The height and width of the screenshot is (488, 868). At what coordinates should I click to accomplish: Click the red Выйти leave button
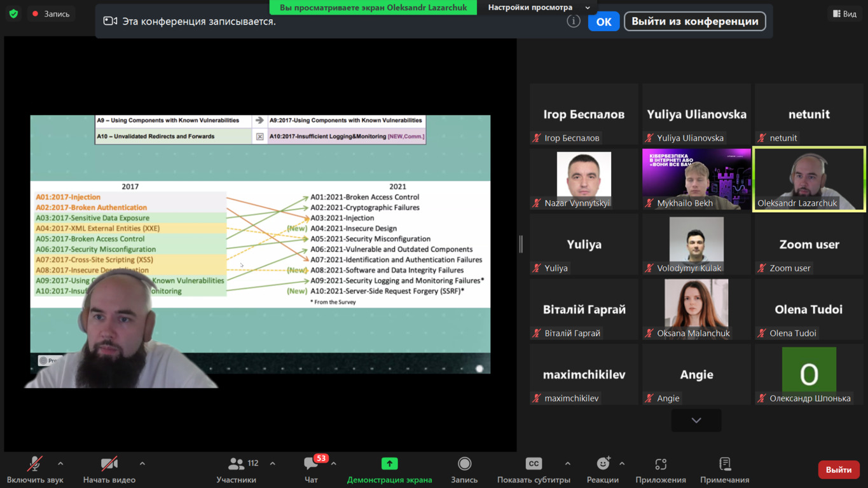(838, 470)
